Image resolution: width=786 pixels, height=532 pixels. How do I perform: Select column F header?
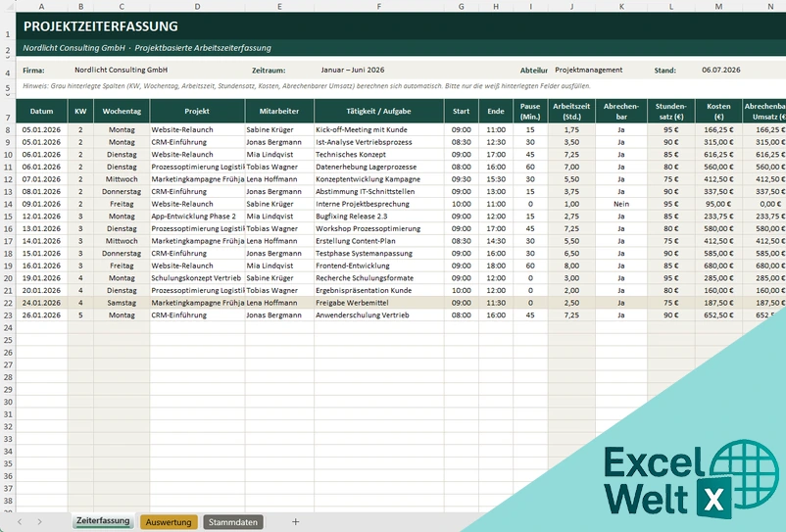(x=379, y=7)
